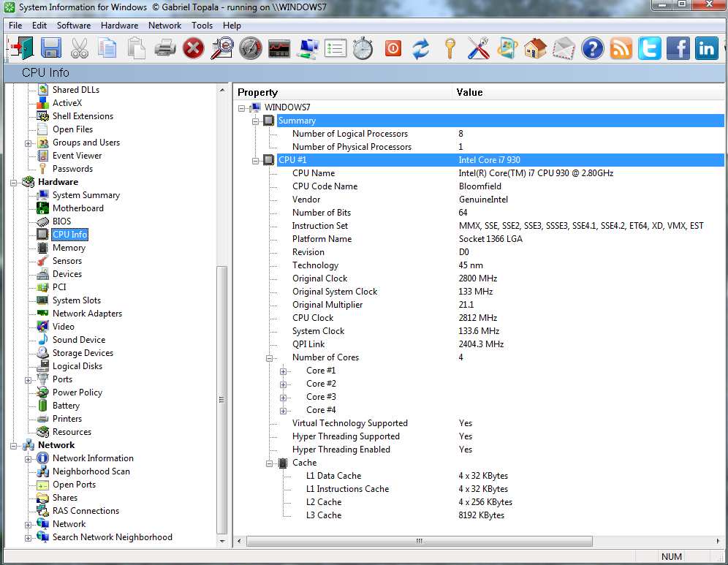Open the Network menu
The width and height of the screenshot is (728, 565).
point(164,26)
